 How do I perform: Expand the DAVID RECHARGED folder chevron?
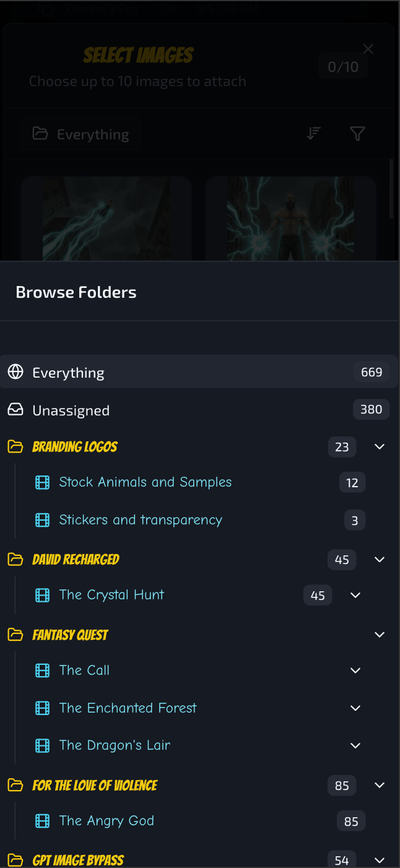pyautogui.click(x=380, y=559)
